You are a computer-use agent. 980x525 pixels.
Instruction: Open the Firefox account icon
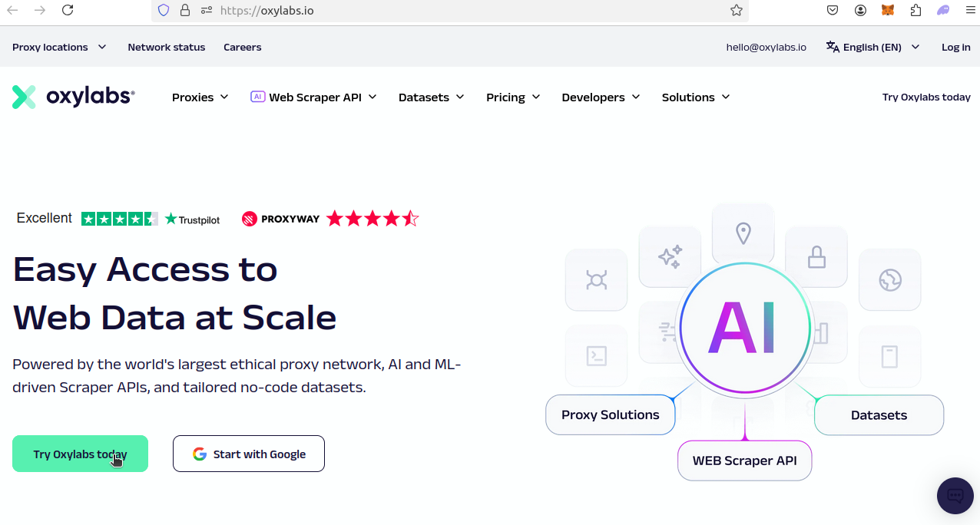coord(860,10)
